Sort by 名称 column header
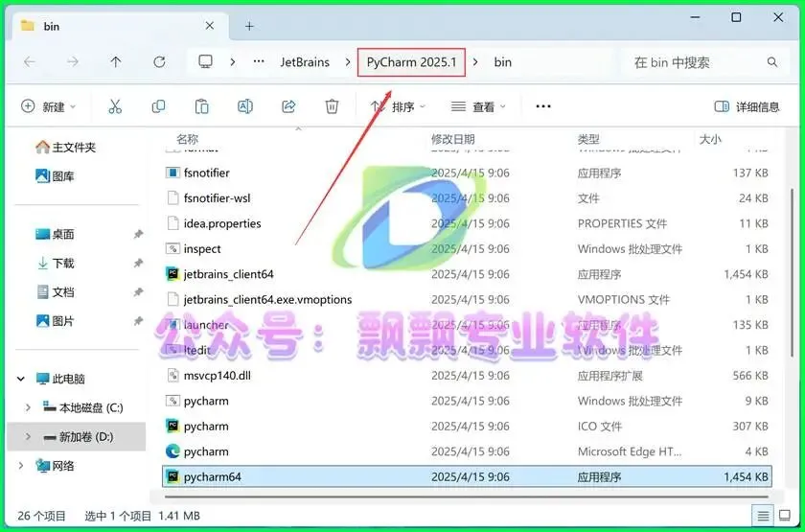Image resolution: width=805 pixels, height=532 pixels. 188,139
